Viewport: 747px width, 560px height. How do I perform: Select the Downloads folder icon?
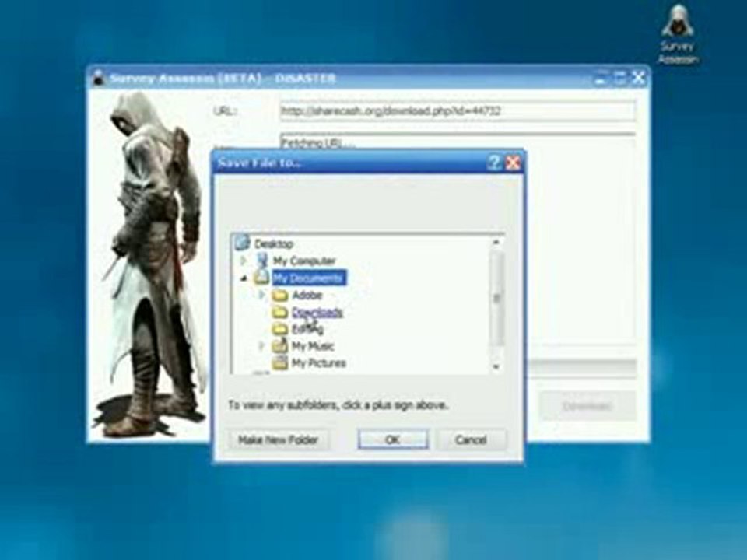(x=280, y=313)
